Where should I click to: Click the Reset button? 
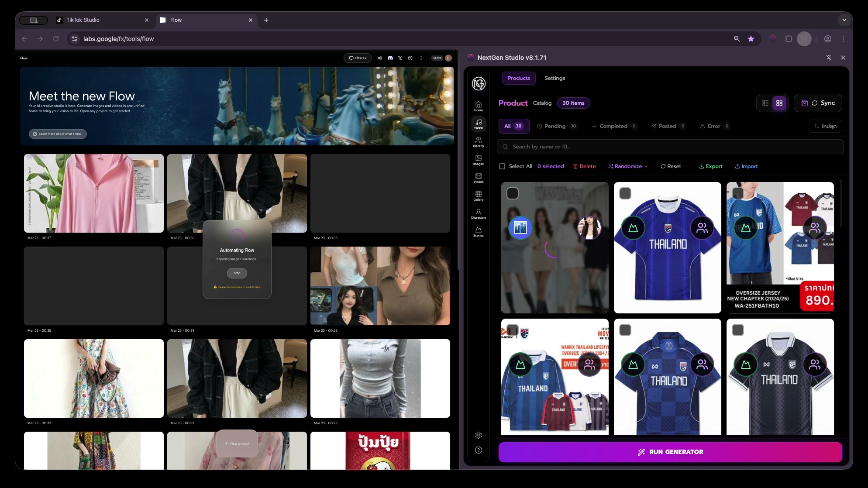[671, 166]
